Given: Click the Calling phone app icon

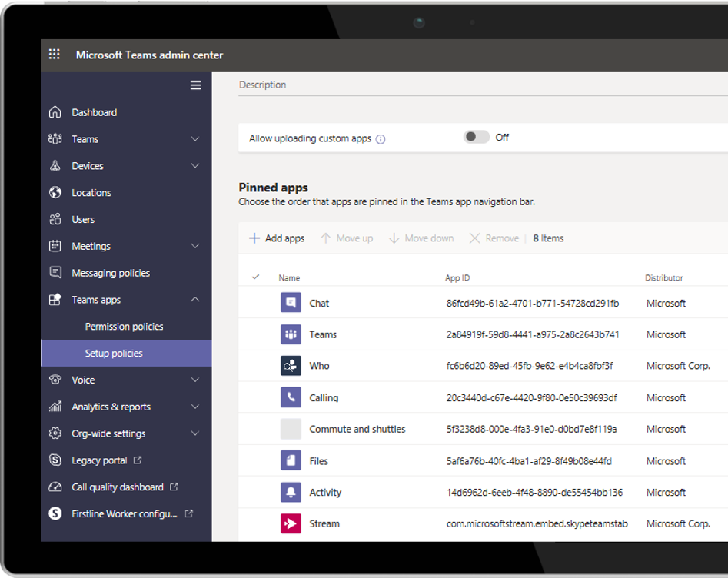Looking at the screenshot, I should (291, 397).
